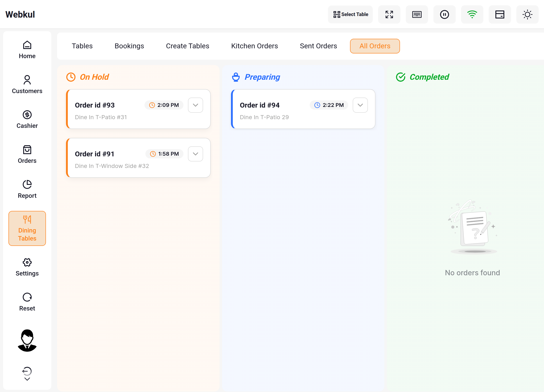Image resolution: width=544 pixels, height=392 pixels.
Task: Expand Order id #91 details chevron
Action: [x=196, y=154]
